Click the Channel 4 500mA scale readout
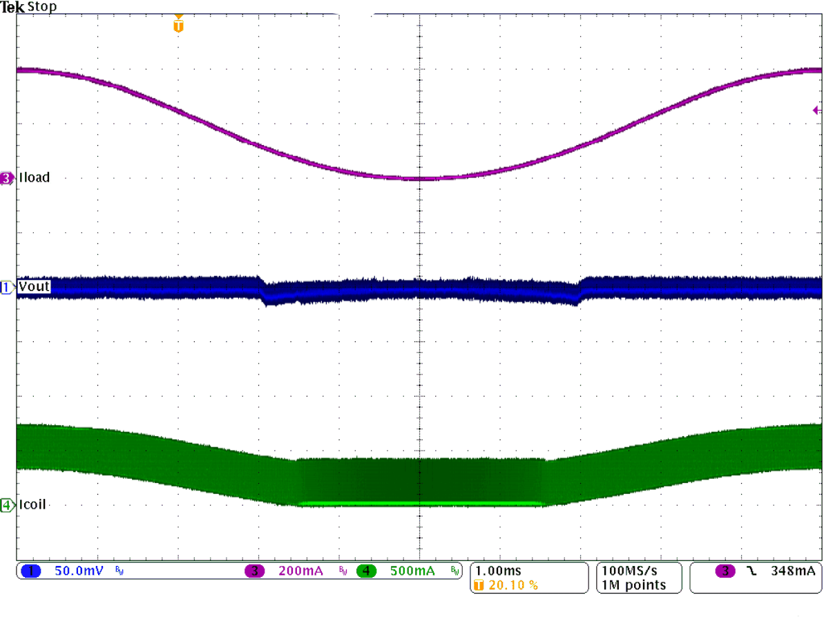The width and height of the screenshot is (824, 644). (412, 571)
